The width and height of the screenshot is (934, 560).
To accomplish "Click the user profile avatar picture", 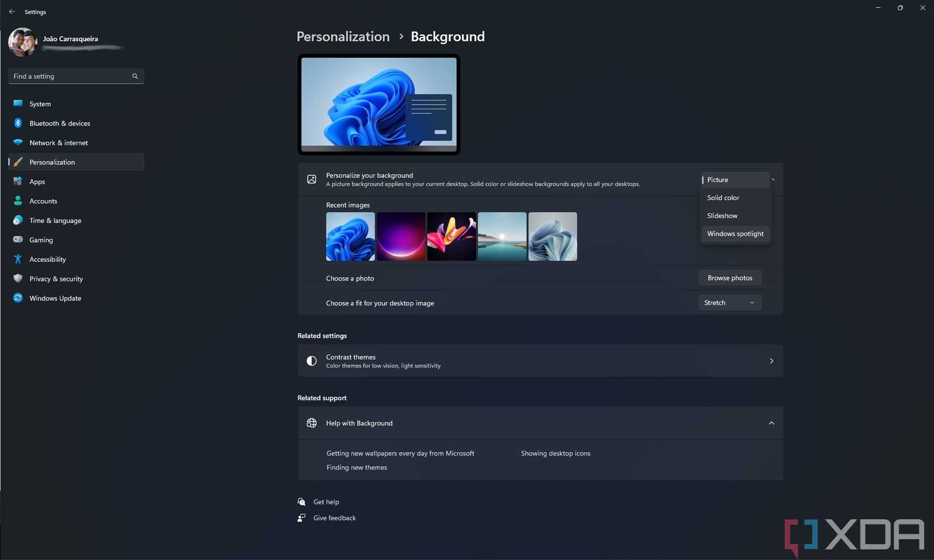I will (23, 42).
